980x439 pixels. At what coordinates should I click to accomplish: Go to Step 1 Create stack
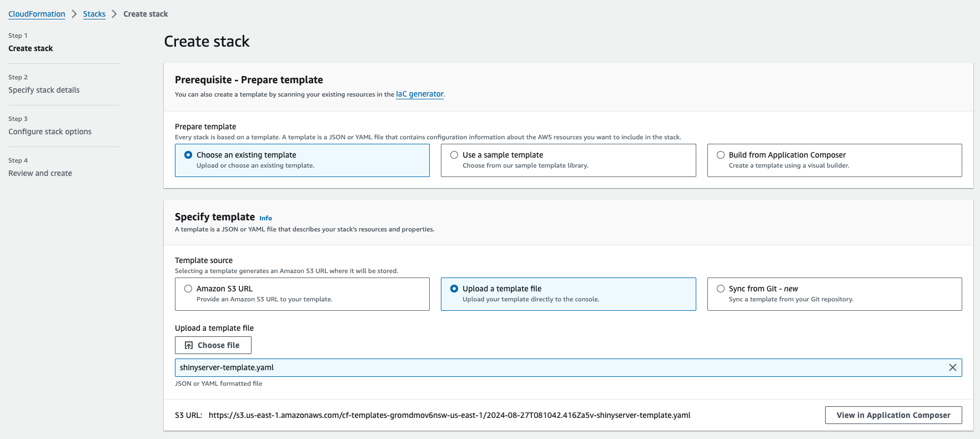tap(31, 48)
